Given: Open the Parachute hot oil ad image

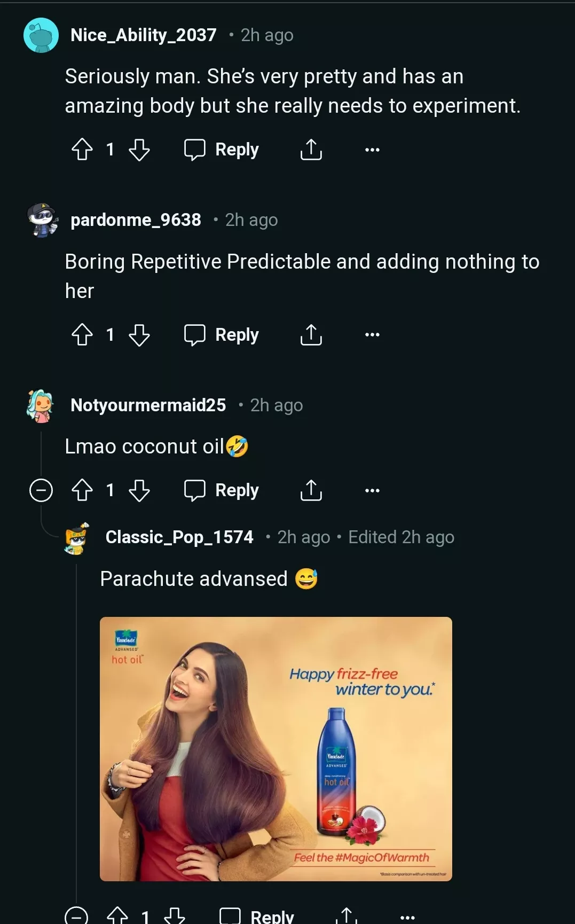Looking at the screenshot, I should pos(276,749).
